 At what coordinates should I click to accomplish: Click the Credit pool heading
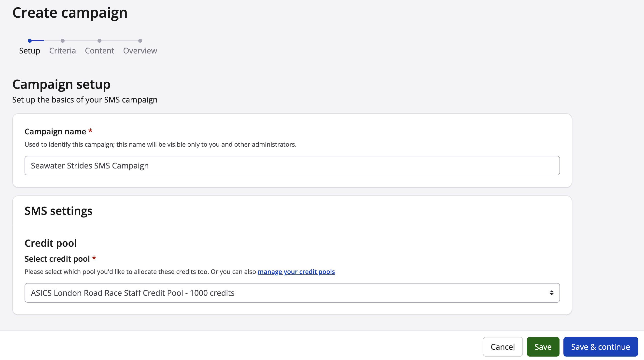51,243
